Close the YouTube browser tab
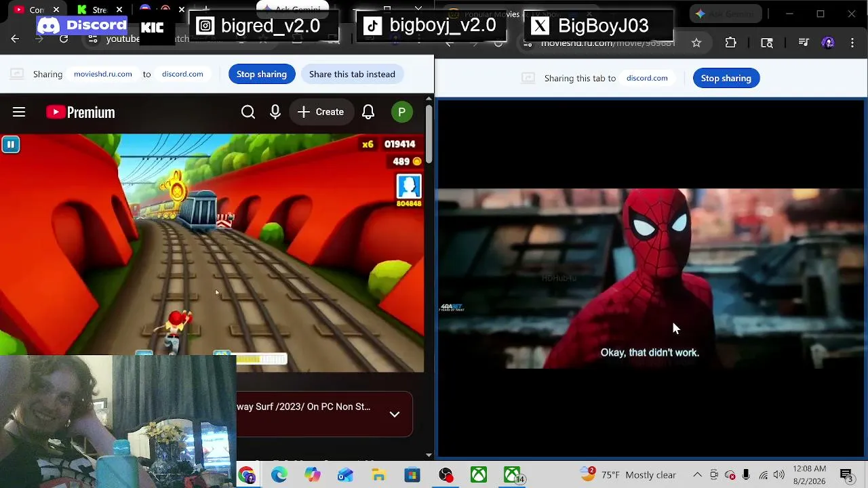The height and width of the screenshot is (488, 868). pos(56,9)
